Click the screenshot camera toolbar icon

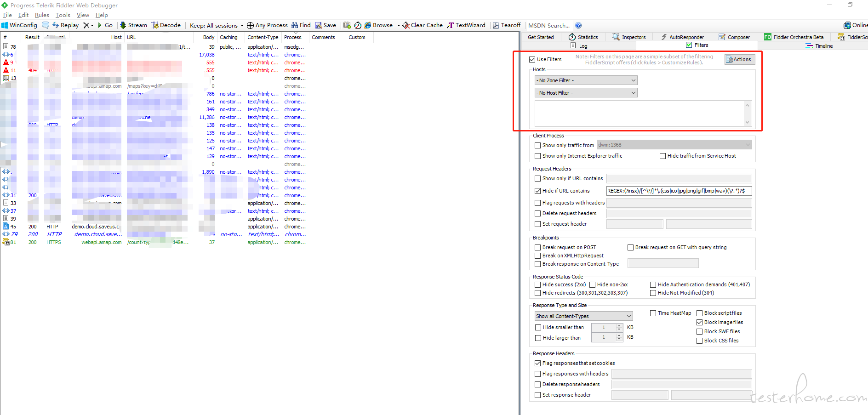click(347, 25)
